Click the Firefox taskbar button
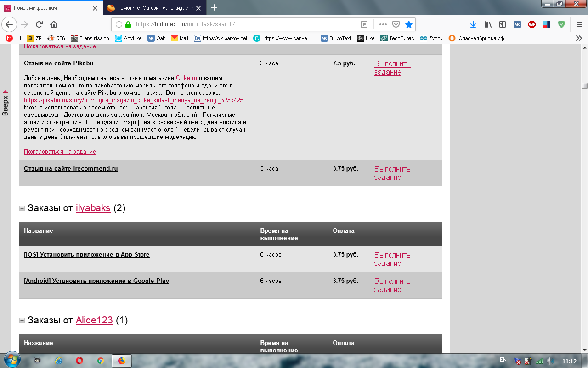The height and width of the screenshot is (368, 588). tap(122, 361)
